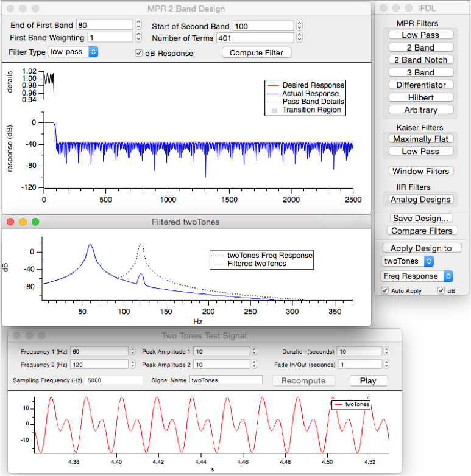Toggle the dB Response checkbox
The height and width of the screenshot is (476, 471).
coord(140,54)
